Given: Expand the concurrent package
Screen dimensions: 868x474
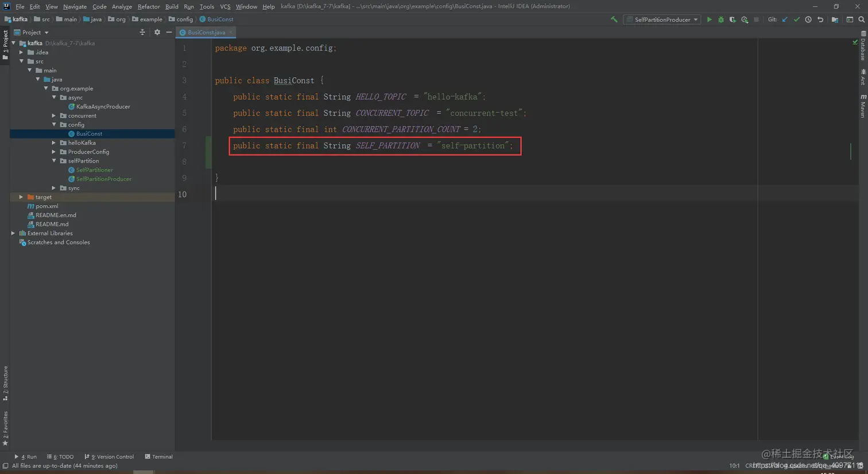Looking at the screenshot, I should 54,115.
